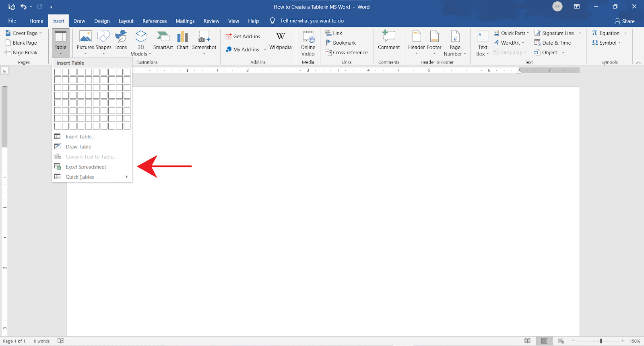
Task: Open the Cover Page dropdown
Action: [25, 33]
